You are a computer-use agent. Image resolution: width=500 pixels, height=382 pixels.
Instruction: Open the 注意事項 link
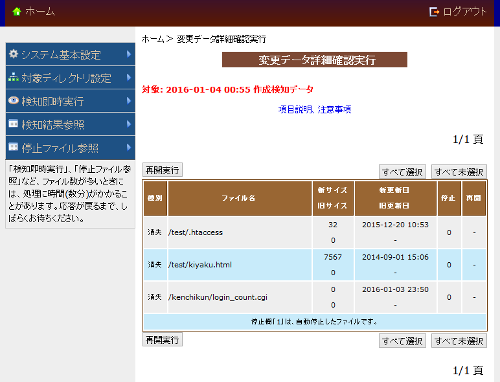[x=334, y=109]
